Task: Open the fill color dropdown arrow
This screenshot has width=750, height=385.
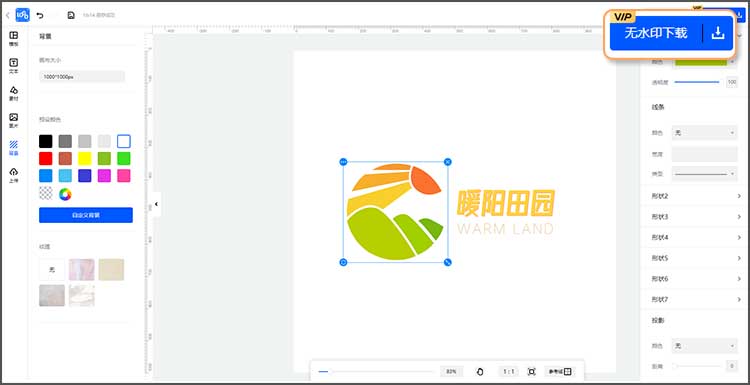Action: [x=732, y=62]
